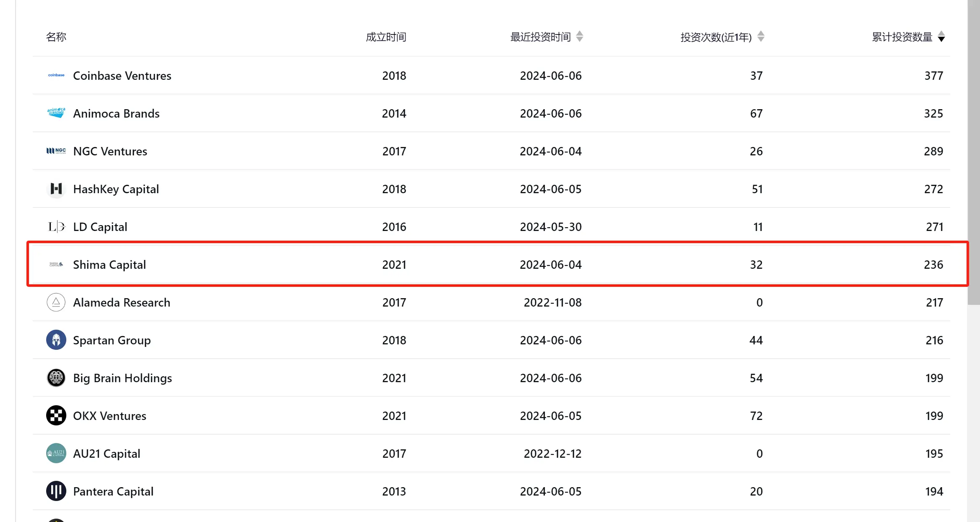Click the Shima Capital logo icon
Viewport: 980px width, 522px height.
point(56,265)
